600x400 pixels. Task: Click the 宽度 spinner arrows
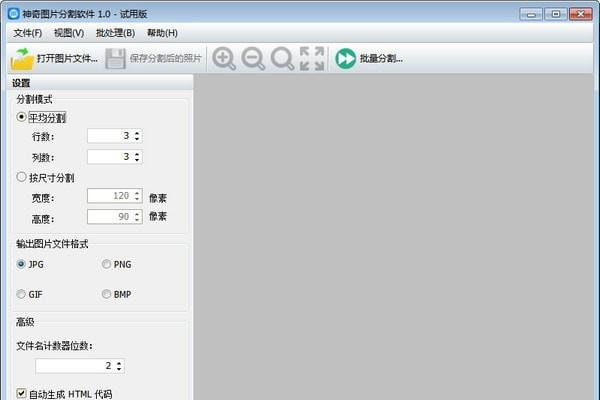pos(137,196)
